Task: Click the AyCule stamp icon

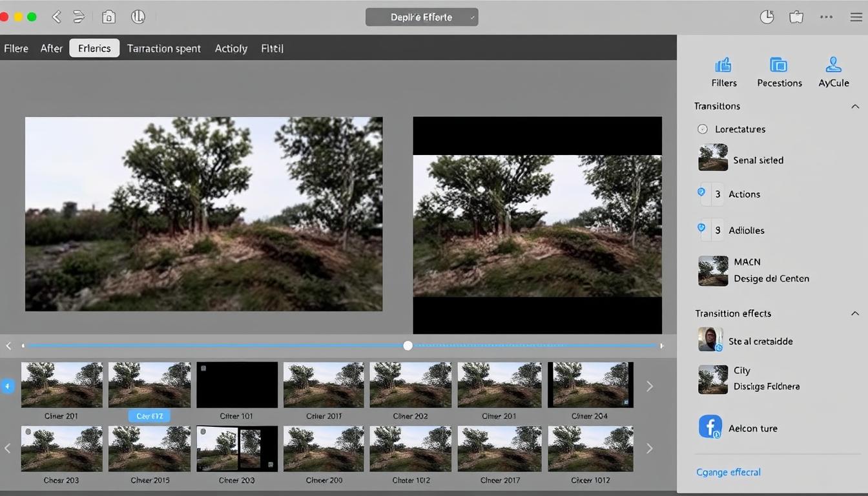Action: click(x=833, y=65)
